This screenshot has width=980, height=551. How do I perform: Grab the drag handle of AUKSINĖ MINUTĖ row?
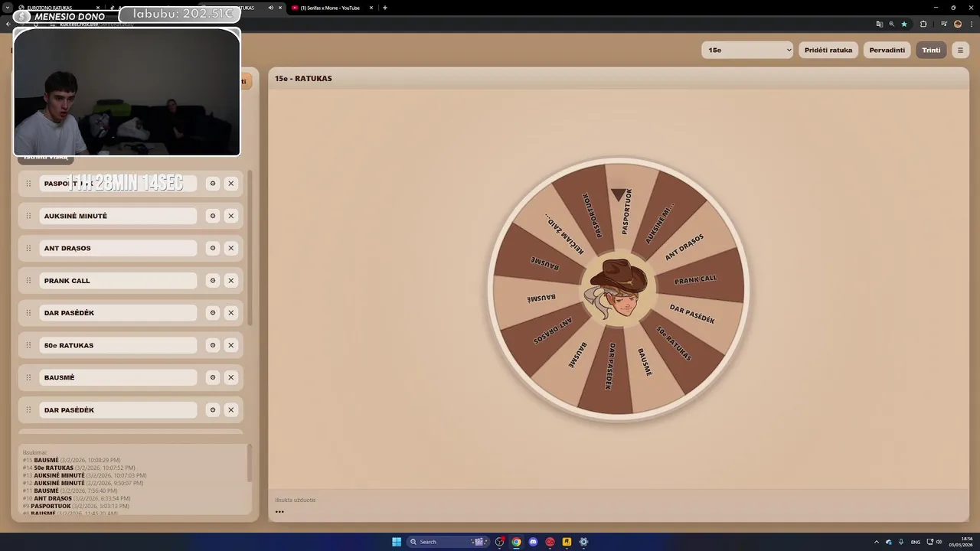coord(28,216)
